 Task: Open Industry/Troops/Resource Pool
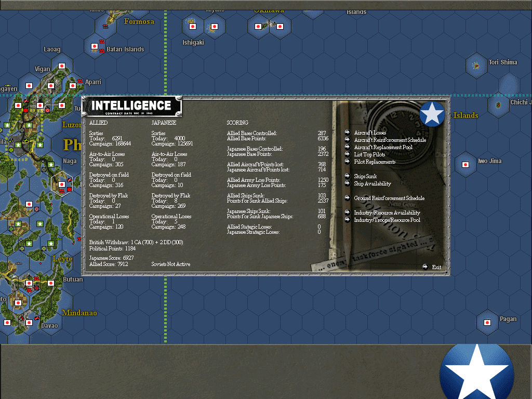click(x=387, y=220)
